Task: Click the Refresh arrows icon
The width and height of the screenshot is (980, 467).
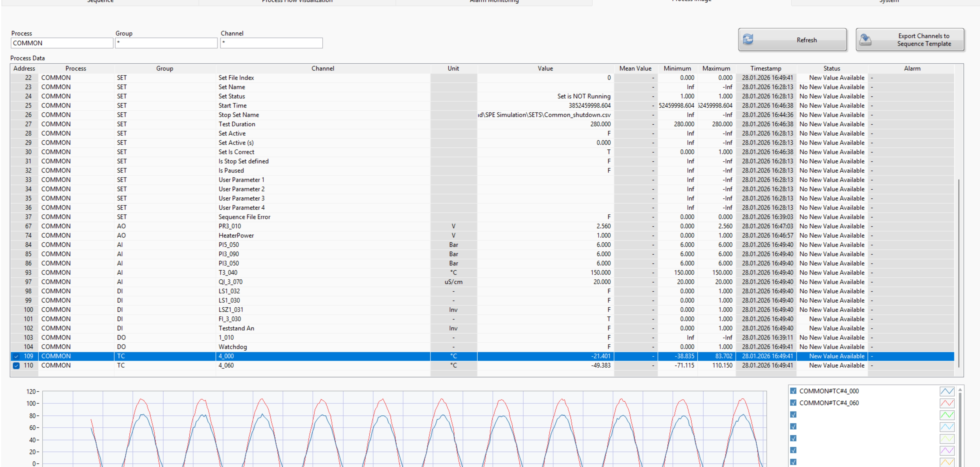Action: coord(748,39)
